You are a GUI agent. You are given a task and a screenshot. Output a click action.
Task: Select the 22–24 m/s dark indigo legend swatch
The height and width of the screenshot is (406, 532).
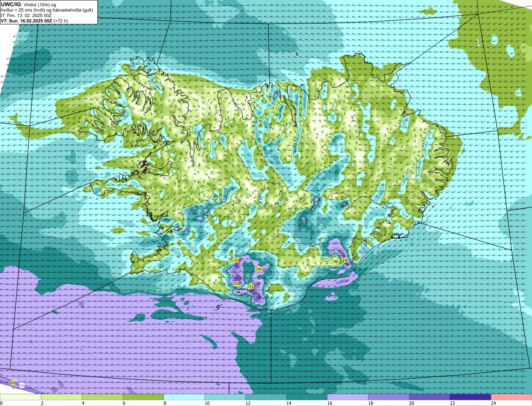pos(471,397)
